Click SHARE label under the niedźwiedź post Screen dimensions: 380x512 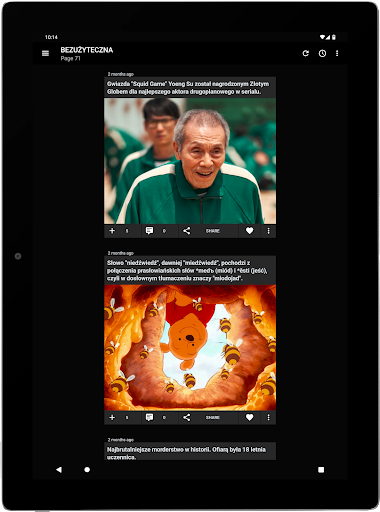click(x=213, y=417)
